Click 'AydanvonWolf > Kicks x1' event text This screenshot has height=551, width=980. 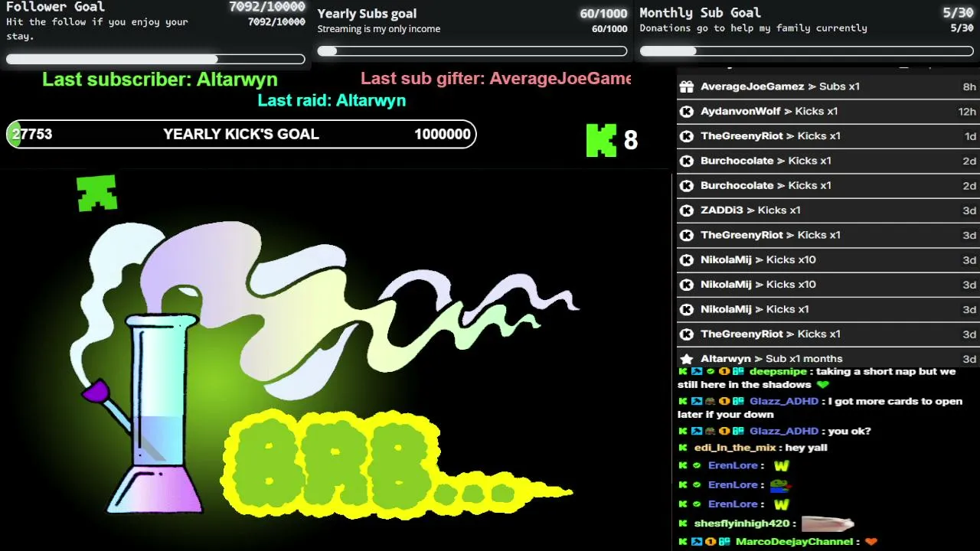coord(769,111)
